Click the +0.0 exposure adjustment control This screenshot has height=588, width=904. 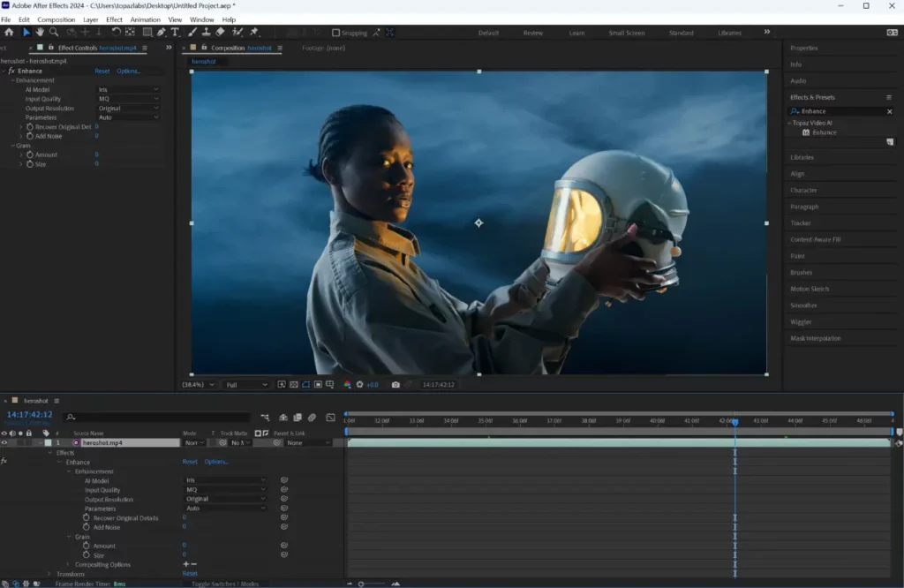tap(373, 384)
